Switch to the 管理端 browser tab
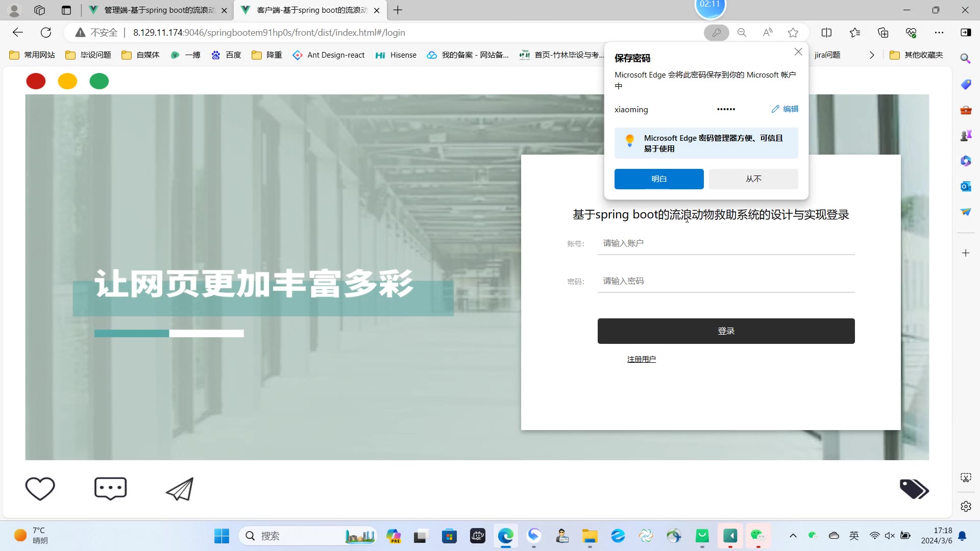Viewport: 980px width, 551px height. coord(158,10)
